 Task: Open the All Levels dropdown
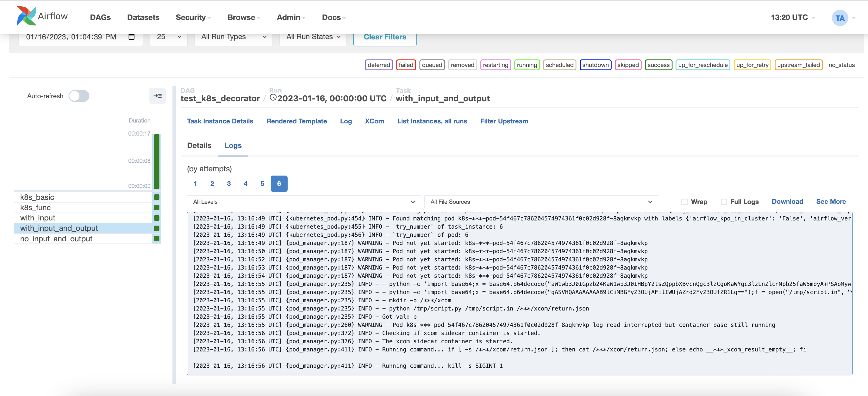(304, 202)
